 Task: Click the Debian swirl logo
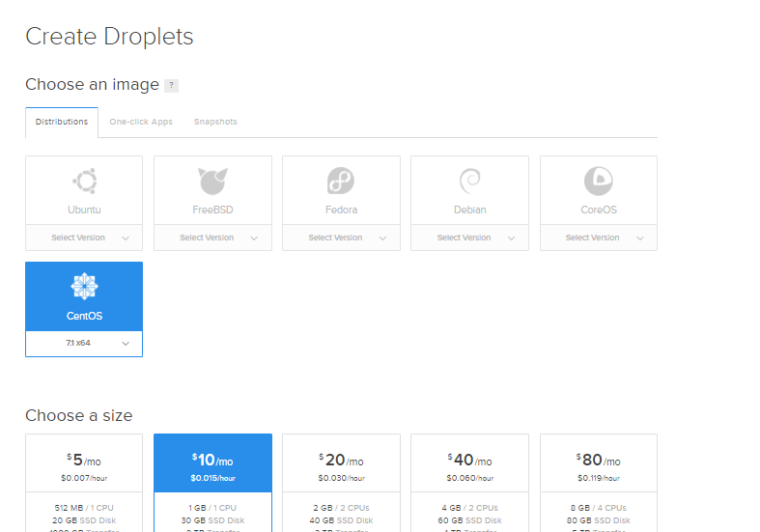click(469, 181)
